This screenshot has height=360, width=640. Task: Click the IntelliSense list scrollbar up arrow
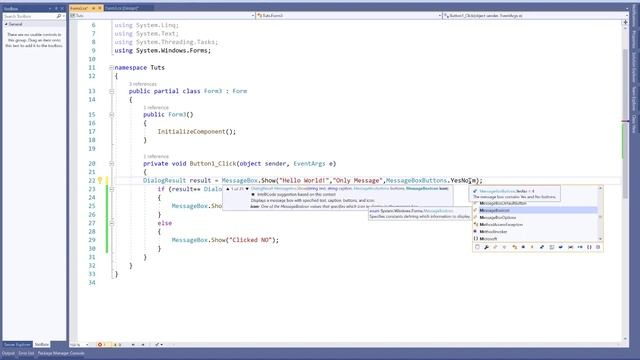pyautogui.click(x=600, y=188)
